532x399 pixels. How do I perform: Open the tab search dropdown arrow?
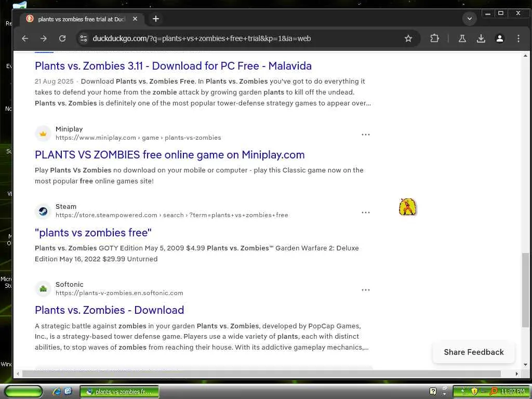(470, 18)
